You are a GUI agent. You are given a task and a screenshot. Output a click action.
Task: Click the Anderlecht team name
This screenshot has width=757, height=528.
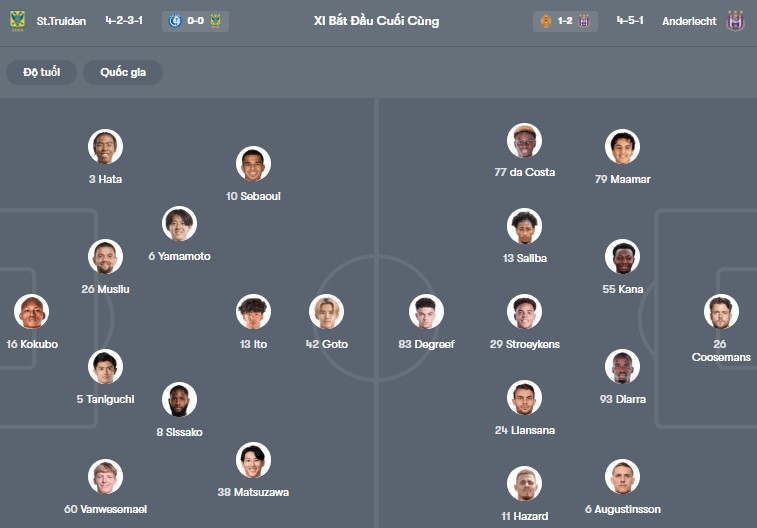coord(689,20)
